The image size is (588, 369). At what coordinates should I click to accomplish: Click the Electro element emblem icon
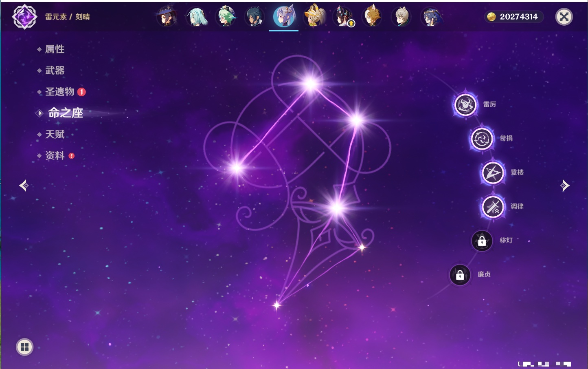pos(24,17)
